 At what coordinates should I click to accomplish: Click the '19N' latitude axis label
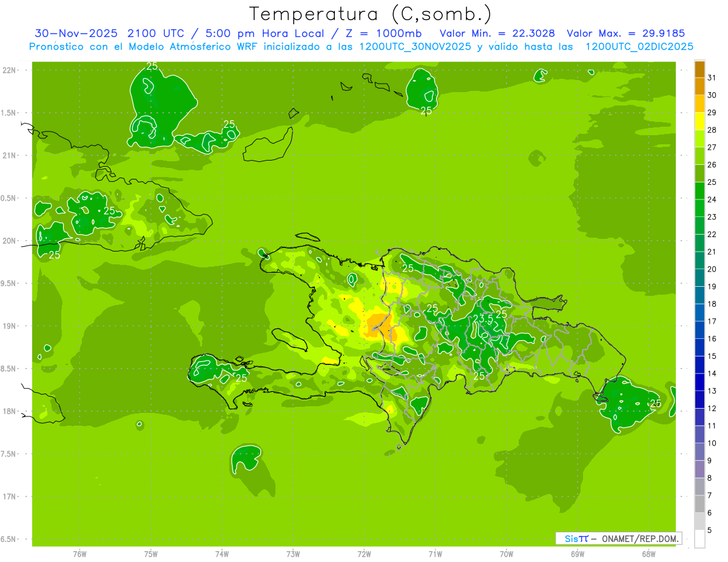[x=10, y=326]
